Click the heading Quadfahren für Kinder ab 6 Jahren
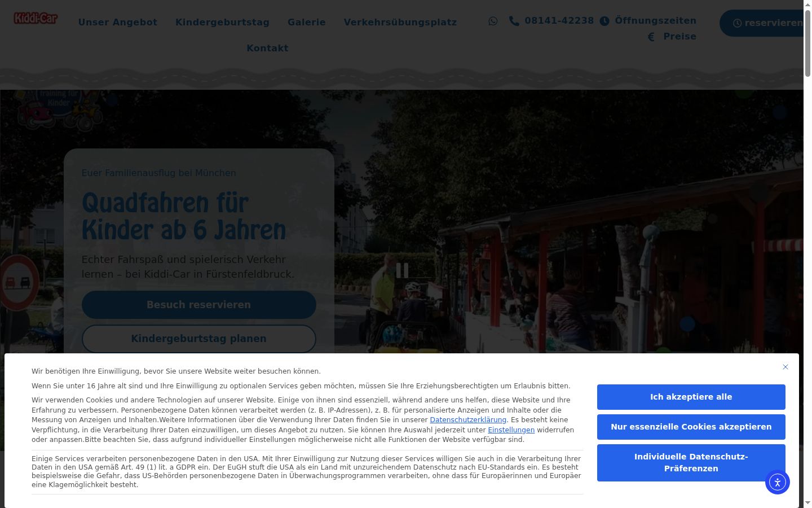The image size is (812, 508). [184, 216]
